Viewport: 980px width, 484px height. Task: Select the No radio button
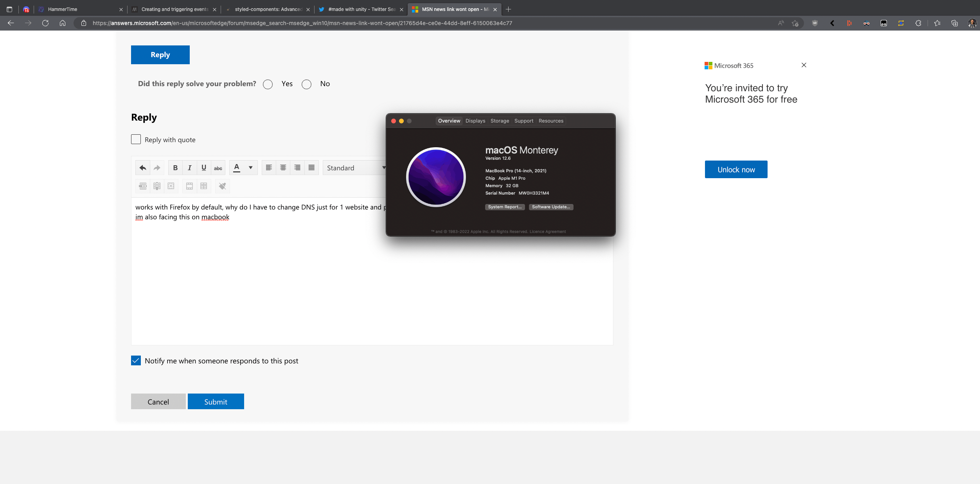point(306,84)
